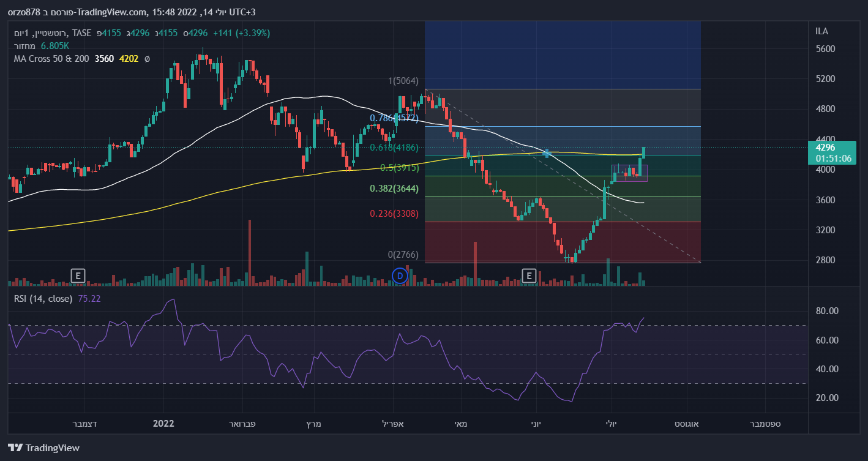Click the price change +141 (+3.39%)
This screenshot has height=461, width=868.
click(x=241, y=32)
